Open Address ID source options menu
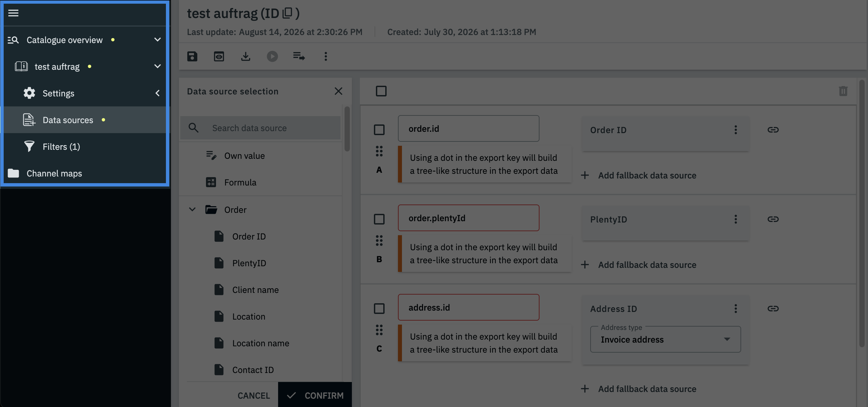The width and height of the screenshot is (868, 407). click(735, 309)
